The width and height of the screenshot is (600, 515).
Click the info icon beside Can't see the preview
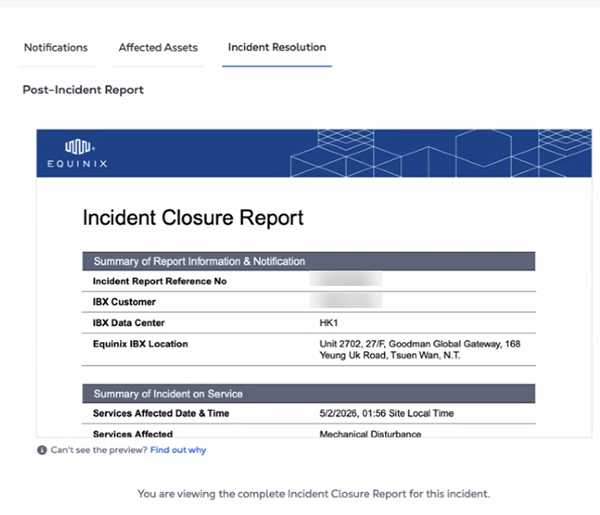tap(42, 450)
